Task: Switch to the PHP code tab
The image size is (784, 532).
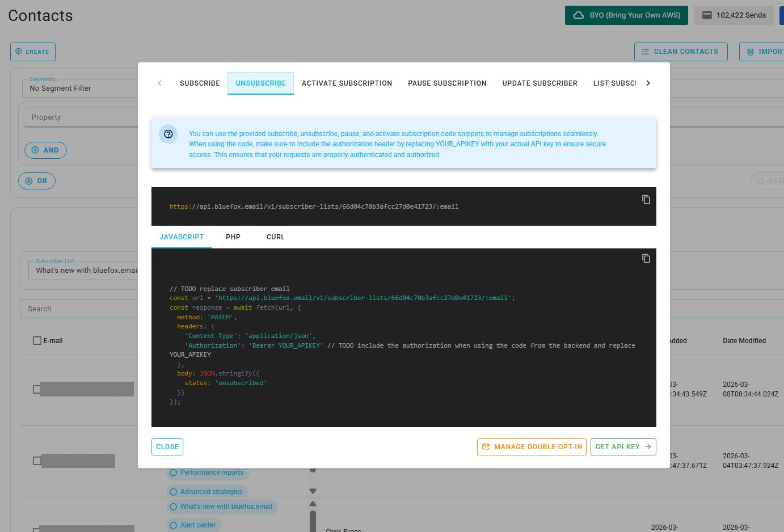Action: [x=233, y=237]
